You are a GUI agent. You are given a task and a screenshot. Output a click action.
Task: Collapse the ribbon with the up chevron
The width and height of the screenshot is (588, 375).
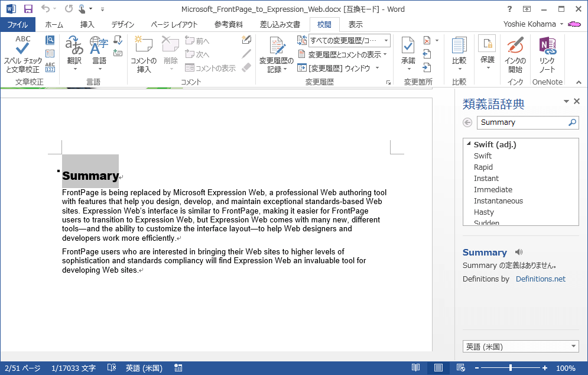click(x=579, y=82)
